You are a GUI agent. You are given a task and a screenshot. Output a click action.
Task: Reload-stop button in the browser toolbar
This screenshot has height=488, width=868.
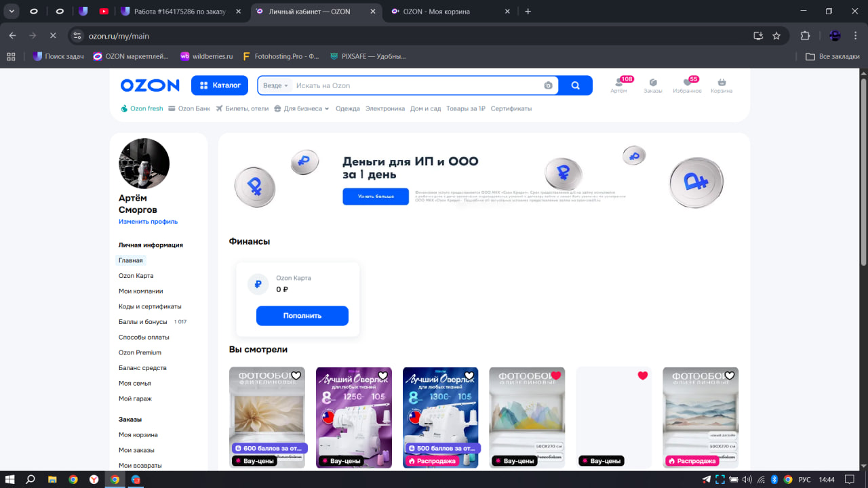53,35
